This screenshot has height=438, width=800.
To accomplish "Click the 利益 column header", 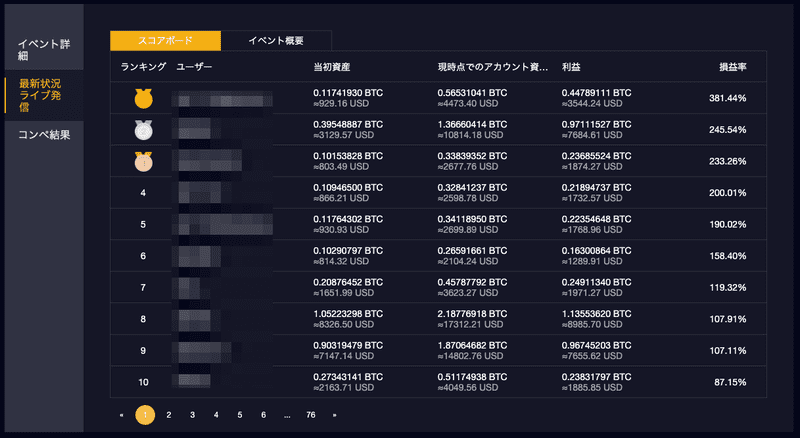I will [571, 67].
